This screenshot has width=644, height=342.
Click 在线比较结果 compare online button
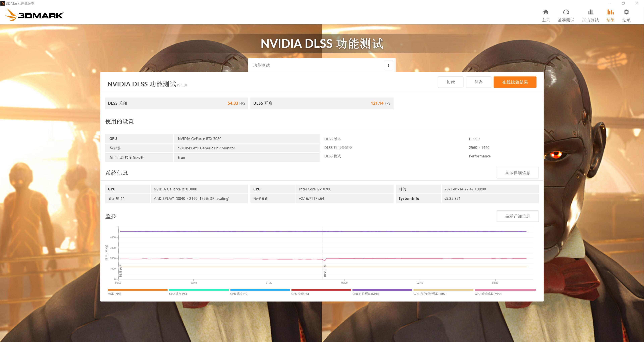point(515,82)
